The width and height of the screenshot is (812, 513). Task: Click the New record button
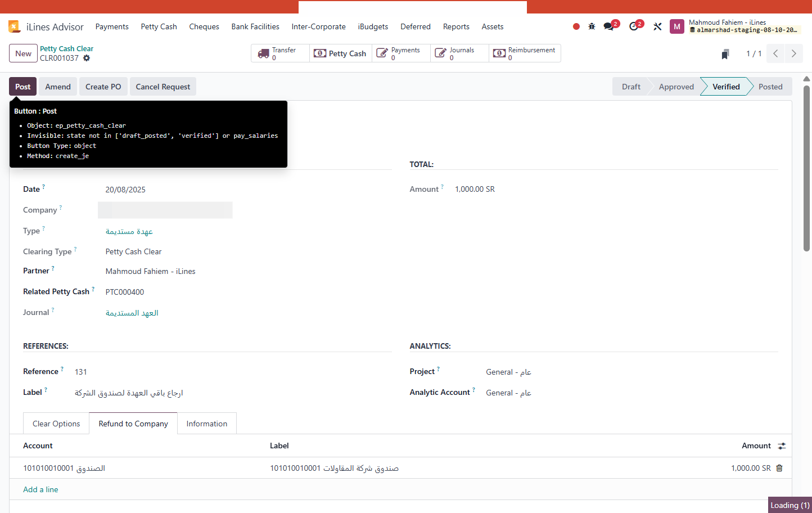click(23, 53)
